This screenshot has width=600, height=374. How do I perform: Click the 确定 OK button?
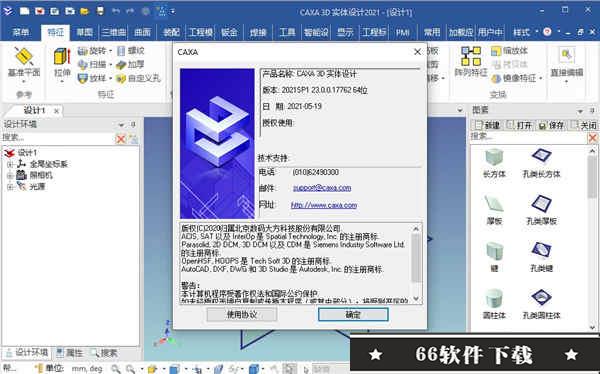point(353,315)
